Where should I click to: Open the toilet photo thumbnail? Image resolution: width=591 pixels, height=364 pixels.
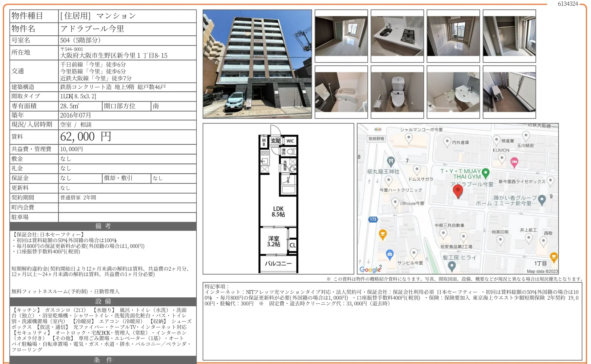(x=397, y=92)
